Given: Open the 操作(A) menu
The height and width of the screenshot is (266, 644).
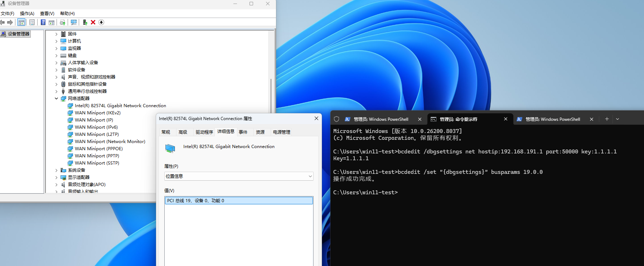Looking at the screenshot, I should pos(27,14).
